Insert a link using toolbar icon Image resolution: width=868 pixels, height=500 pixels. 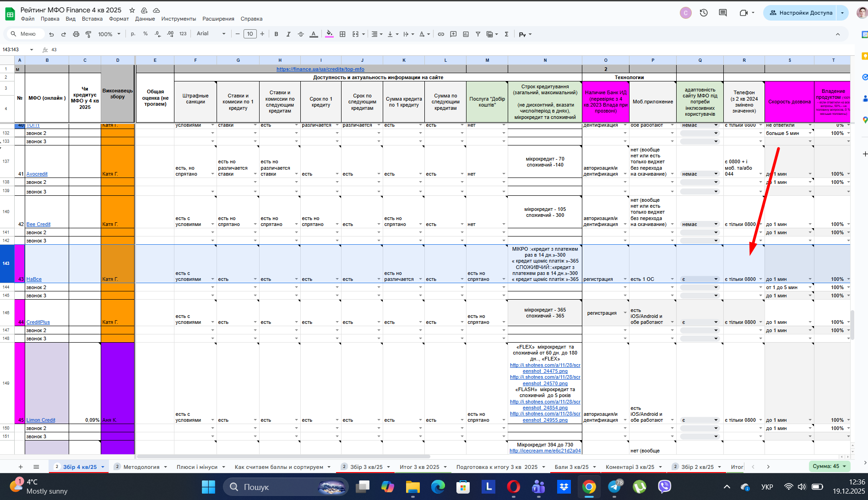point(441,34)
